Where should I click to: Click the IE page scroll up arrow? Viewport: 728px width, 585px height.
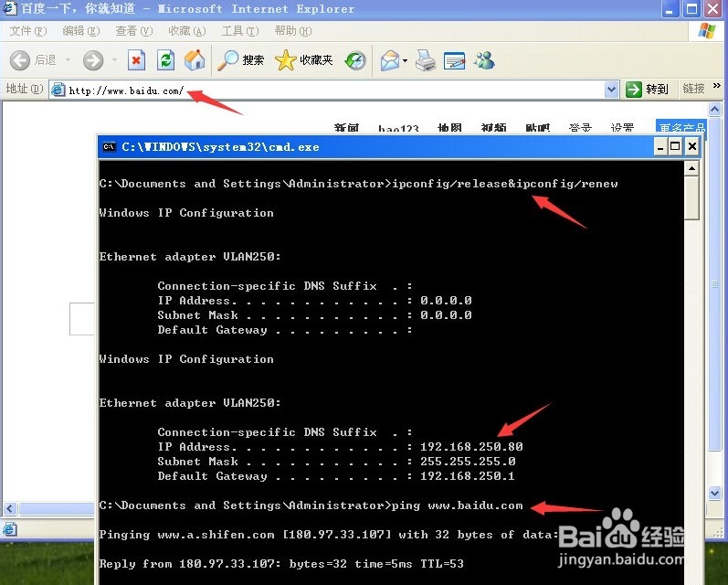[x=714, y=110]
